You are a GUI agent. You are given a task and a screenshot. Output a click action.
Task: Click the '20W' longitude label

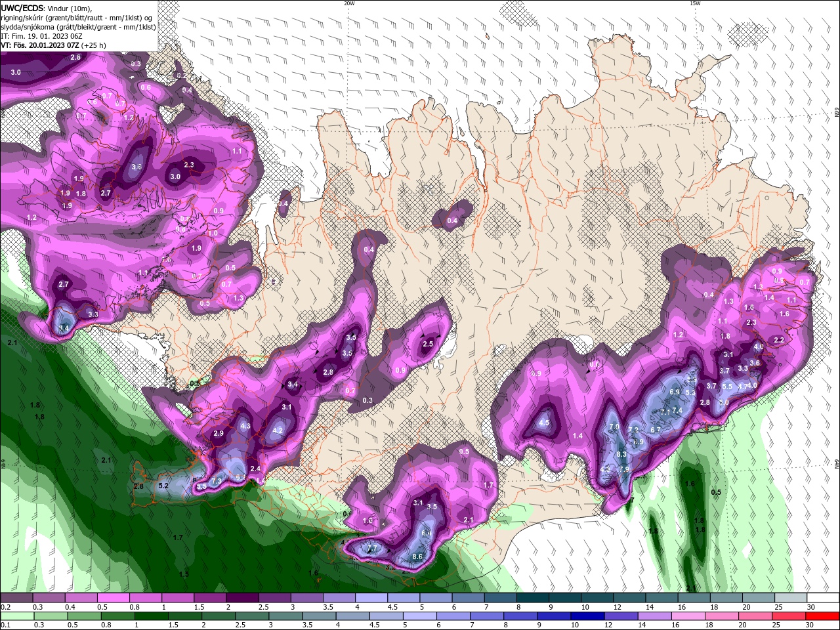coord(349,3)
